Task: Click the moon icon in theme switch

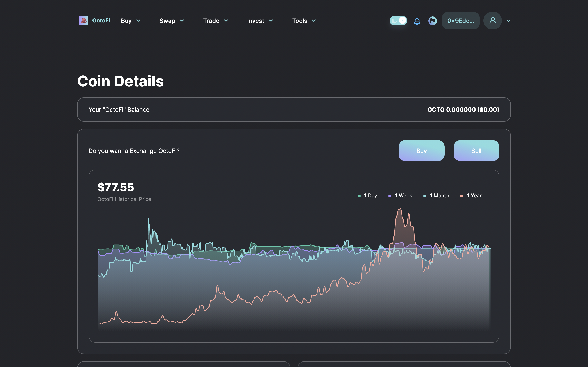Action: point(394,21)
